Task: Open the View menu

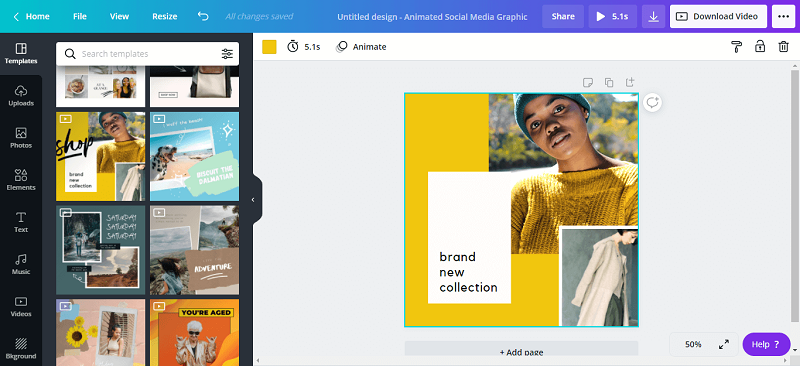Action: click(119, 16)
